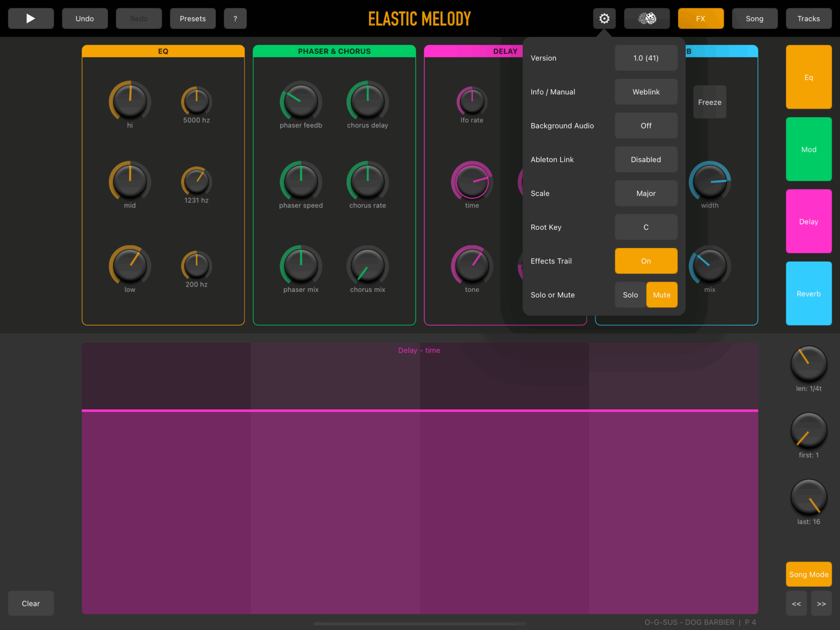Skip forward with the >> button
This screenshot has height=630, width=840.
tap(821, 604)
